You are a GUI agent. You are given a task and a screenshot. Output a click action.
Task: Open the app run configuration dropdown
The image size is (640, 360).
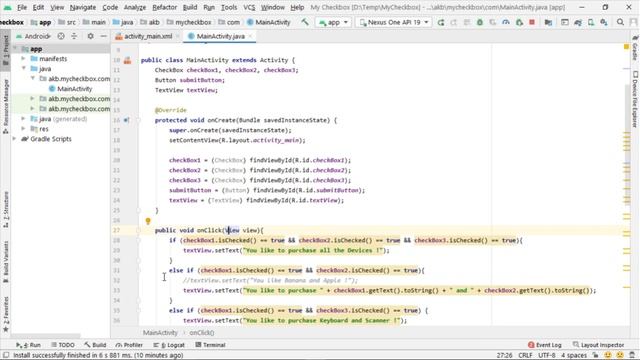(x=333, y=22)
